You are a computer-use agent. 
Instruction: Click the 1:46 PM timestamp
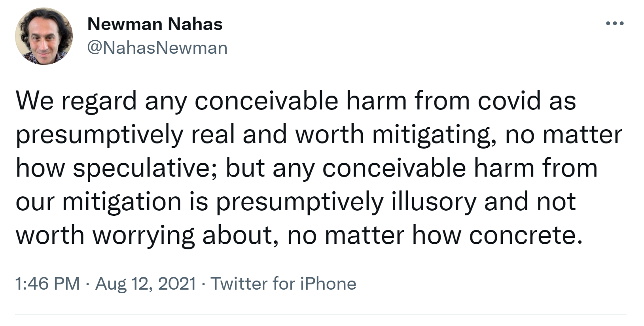pyautogui.click(x=47, y=283)
